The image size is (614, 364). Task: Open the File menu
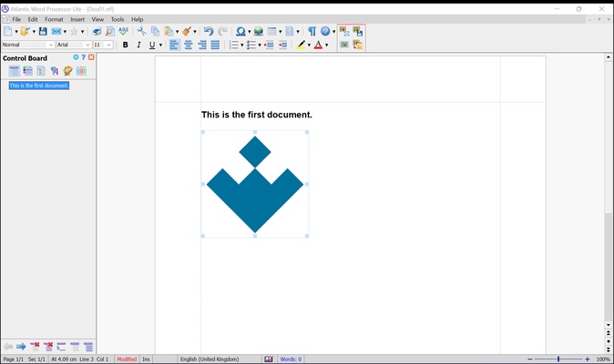(x=16, y=19)
